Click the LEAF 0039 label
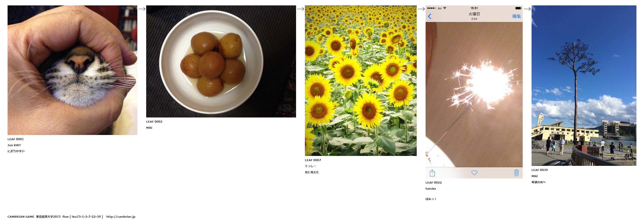The height and width of the screenshot is (222, 644). click(540, 170)
